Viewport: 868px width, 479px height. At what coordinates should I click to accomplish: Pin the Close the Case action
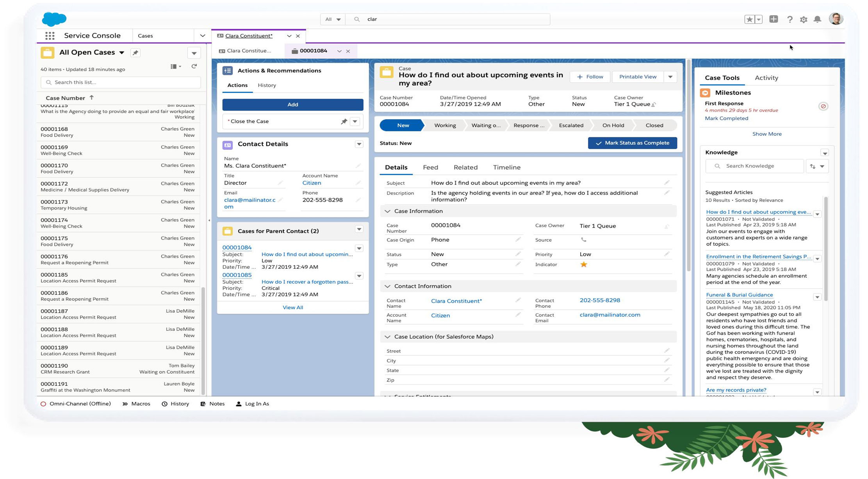(344, 121)
